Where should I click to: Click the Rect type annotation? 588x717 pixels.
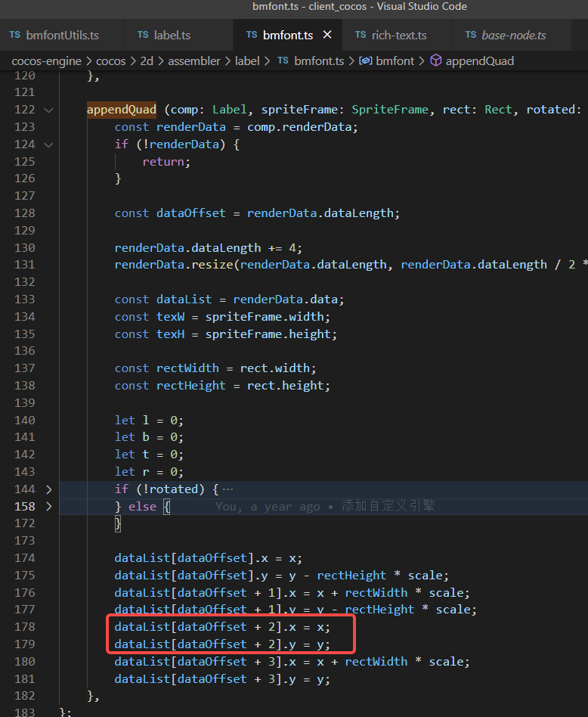point(499,110)
